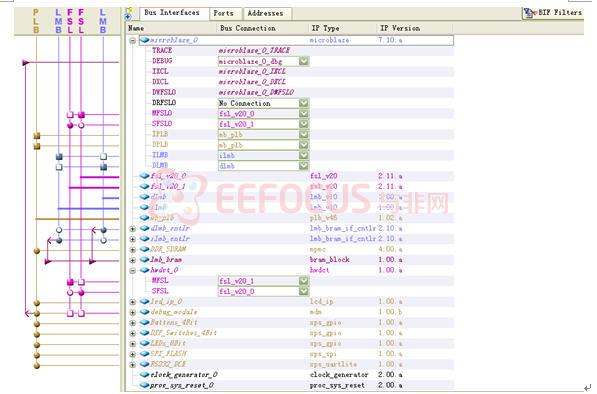Open the IPLB mb_plb dropdown
Viewport: 597px width, 394px height.
coord(303,134)
